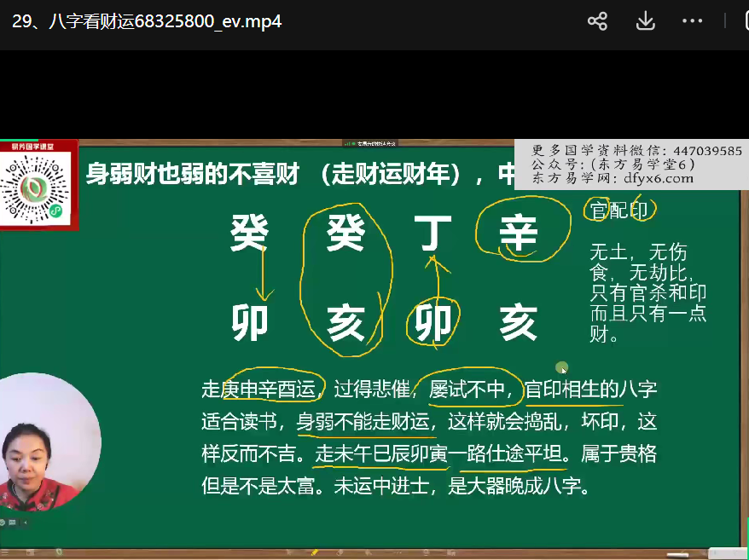Click the small collapse arrow below webcam
The height and width of the screenshot is (560, 749).
tap(24, 522)
